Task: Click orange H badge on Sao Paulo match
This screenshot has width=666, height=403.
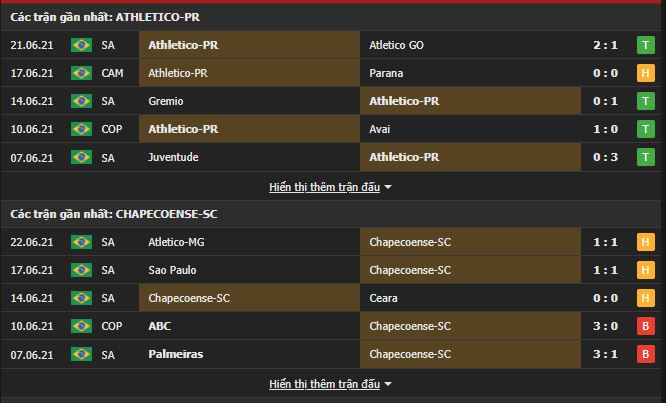Action: coord(646,270)
